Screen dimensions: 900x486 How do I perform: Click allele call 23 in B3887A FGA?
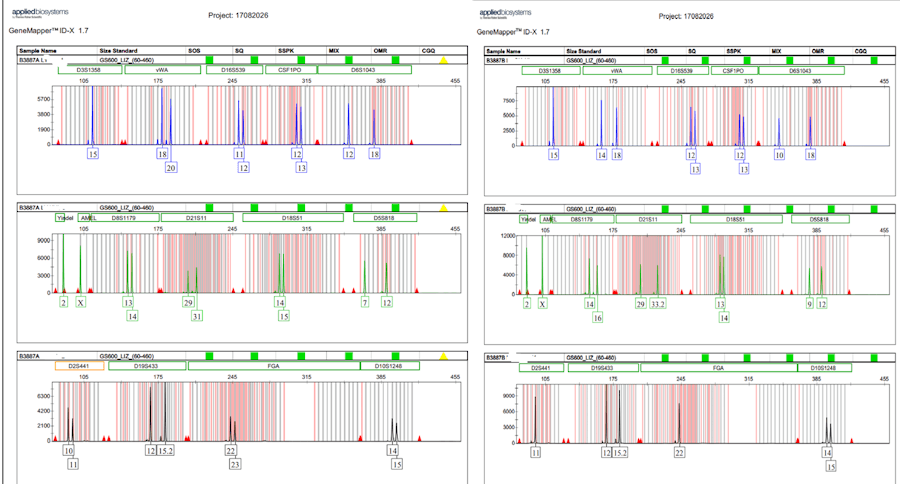point(234,464)
